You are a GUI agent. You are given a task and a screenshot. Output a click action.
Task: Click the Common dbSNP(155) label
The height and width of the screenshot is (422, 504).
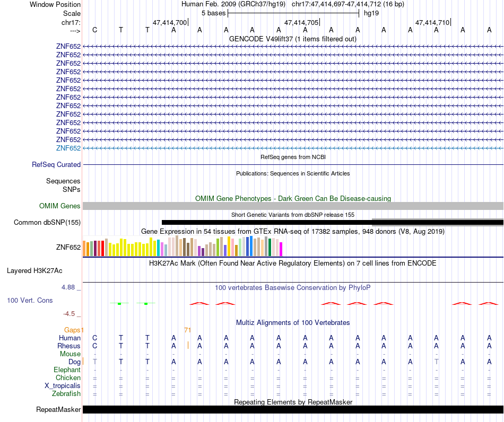[x=47, y=222]
